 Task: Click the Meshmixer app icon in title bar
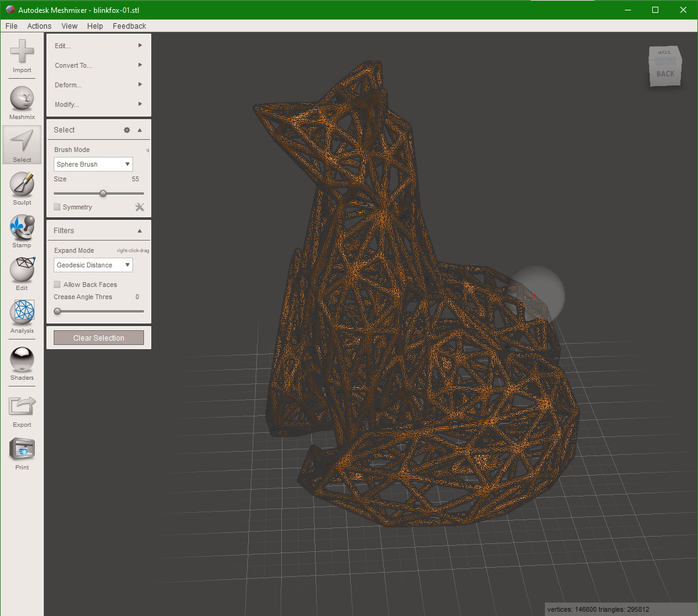pos(10,9)
